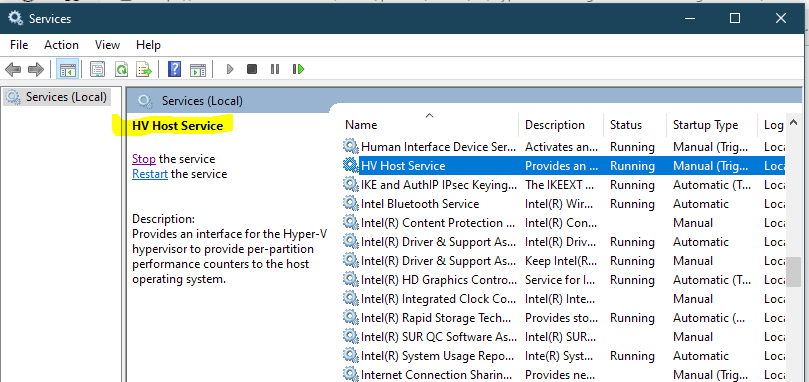This screenshot has width=809, height=382.
Task: Click the Refresh toolbar icon
Action: (x=121, y=69)
